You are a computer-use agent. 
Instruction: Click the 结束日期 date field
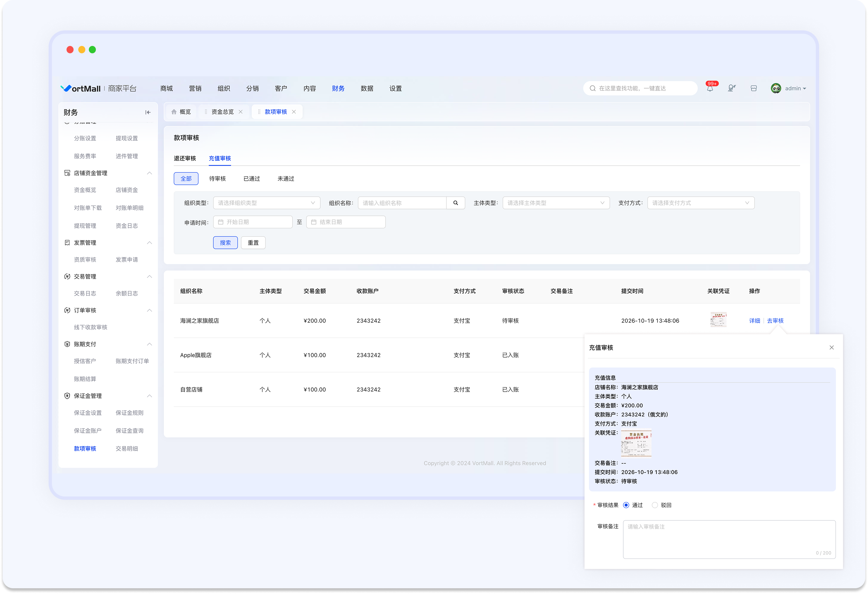(346, 222)
